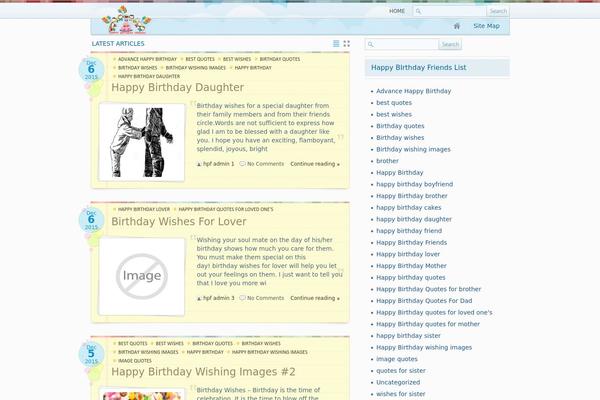Click the Dec 6 date badge on Daughter post
Image resolution: width=600 pixels, height=400 pixels.
click(91, 69)
